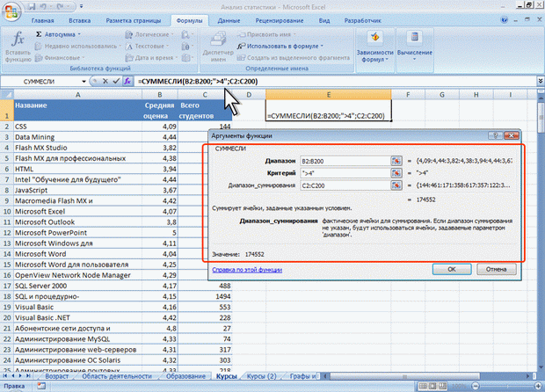Select cell with Microsoft PowerPoint

(x=78, y=233)
